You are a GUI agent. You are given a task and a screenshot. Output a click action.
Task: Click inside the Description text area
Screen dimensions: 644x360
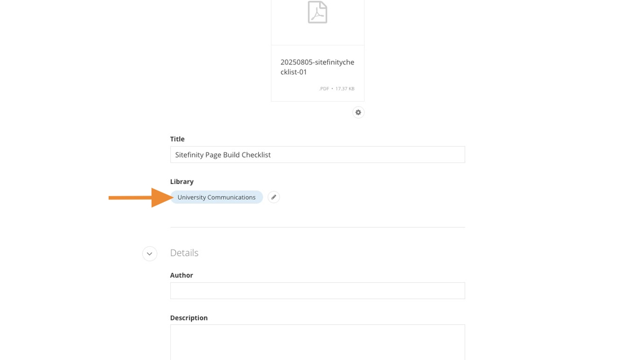(x=317, y=342)
